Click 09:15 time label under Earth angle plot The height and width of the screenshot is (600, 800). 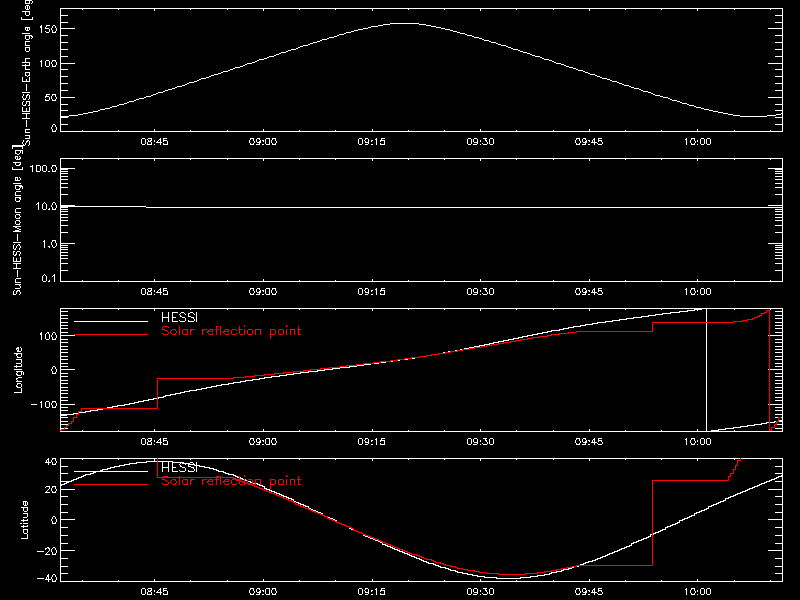(x=371, y=142)
